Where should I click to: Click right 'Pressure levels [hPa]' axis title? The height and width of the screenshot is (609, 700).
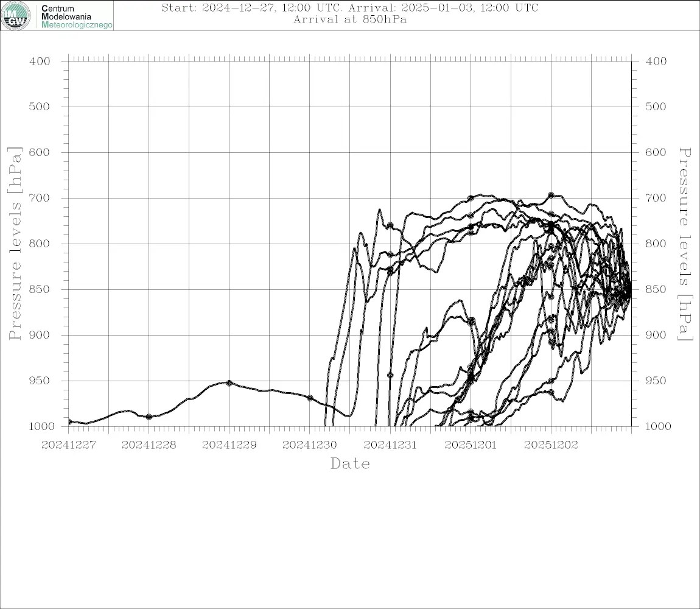pos(685,244)
